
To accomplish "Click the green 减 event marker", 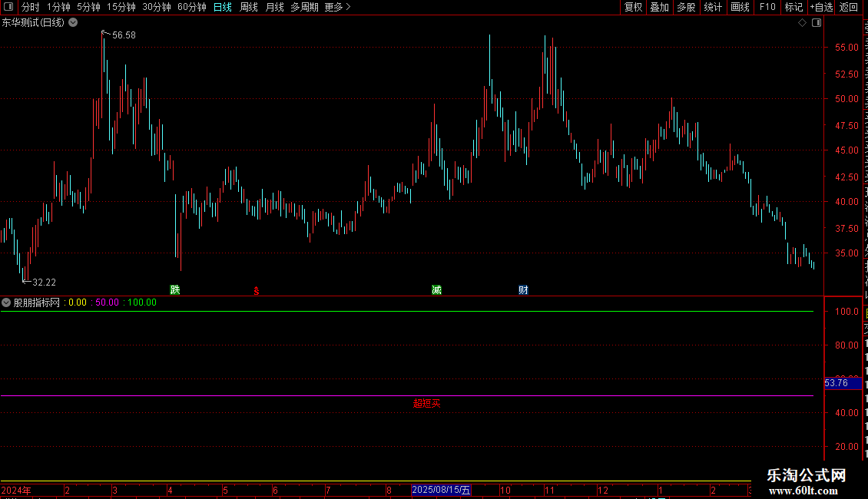I will point(437,289).
